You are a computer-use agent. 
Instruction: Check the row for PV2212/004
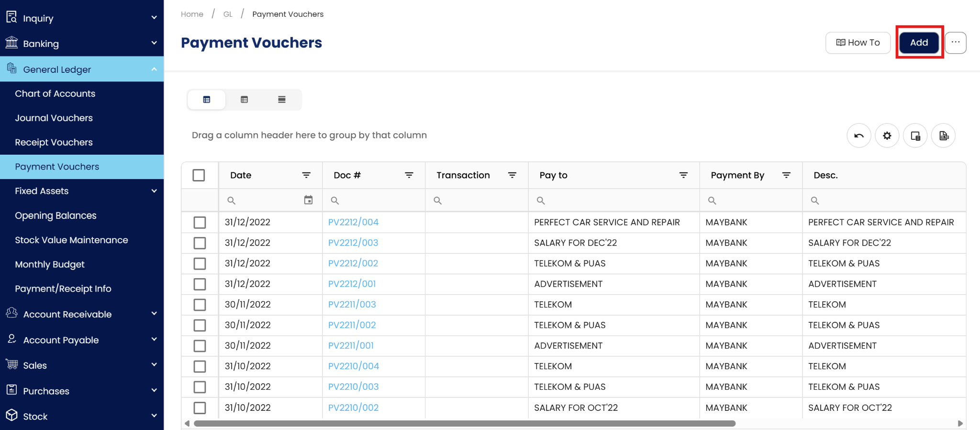pos(200,222)
